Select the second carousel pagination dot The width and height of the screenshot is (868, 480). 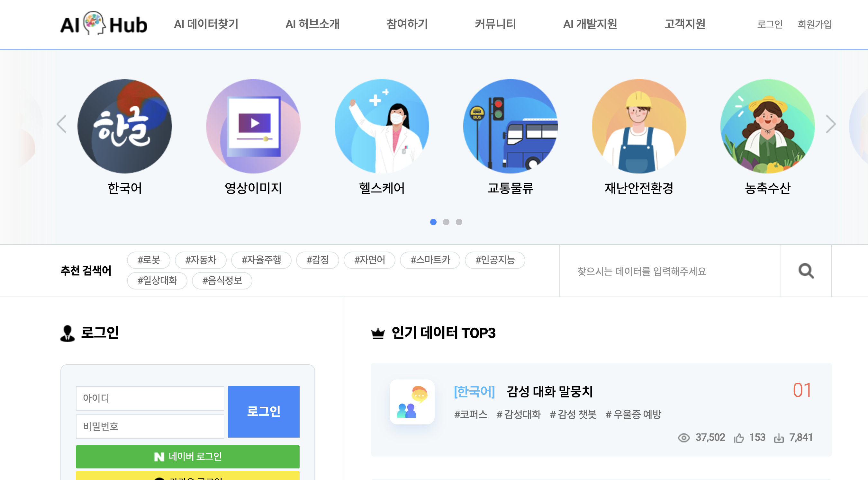tap(446, 222)
